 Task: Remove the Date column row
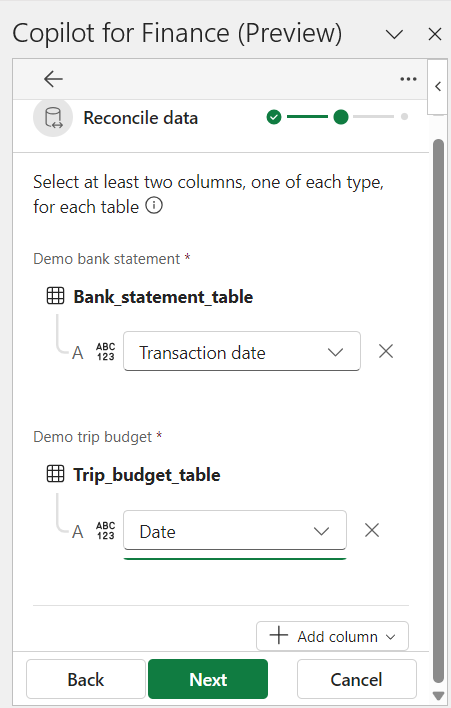[x=372, y=530]
